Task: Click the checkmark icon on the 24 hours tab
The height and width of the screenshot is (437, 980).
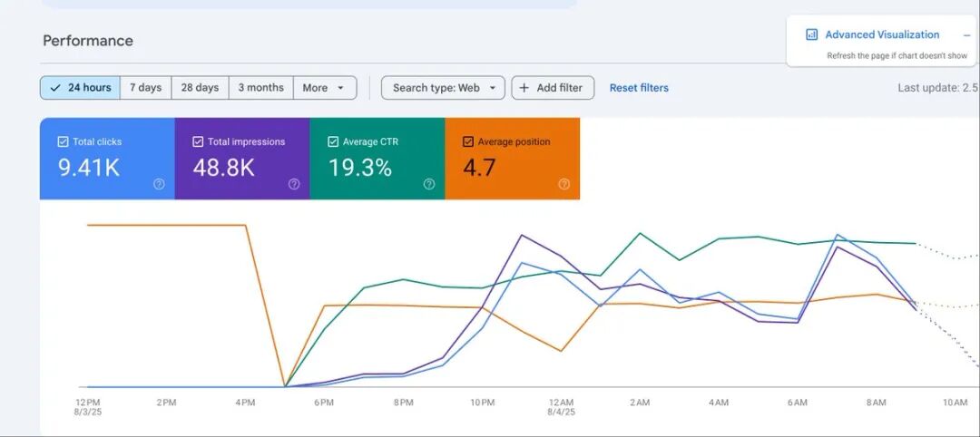Action: (x=55, y=88)
